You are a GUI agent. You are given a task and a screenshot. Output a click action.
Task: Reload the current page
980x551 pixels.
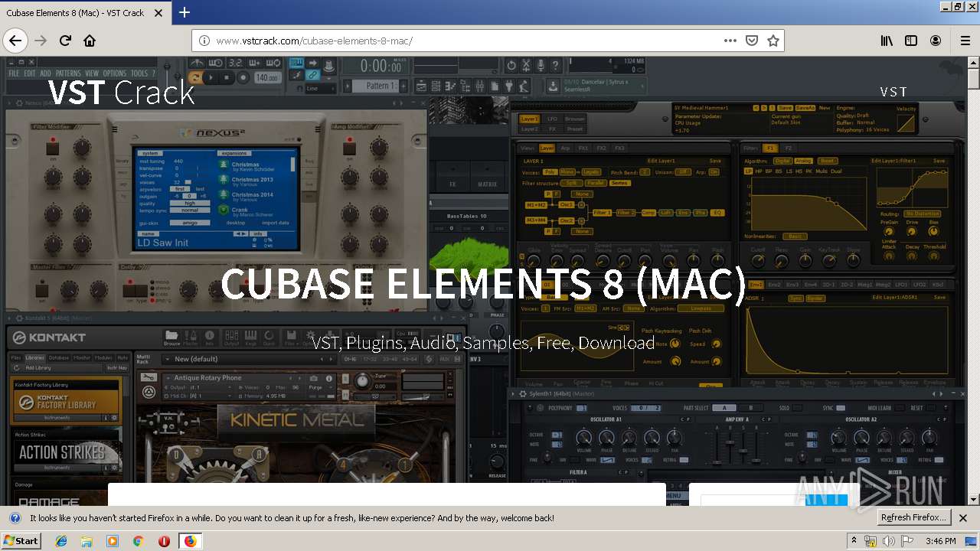65,41
